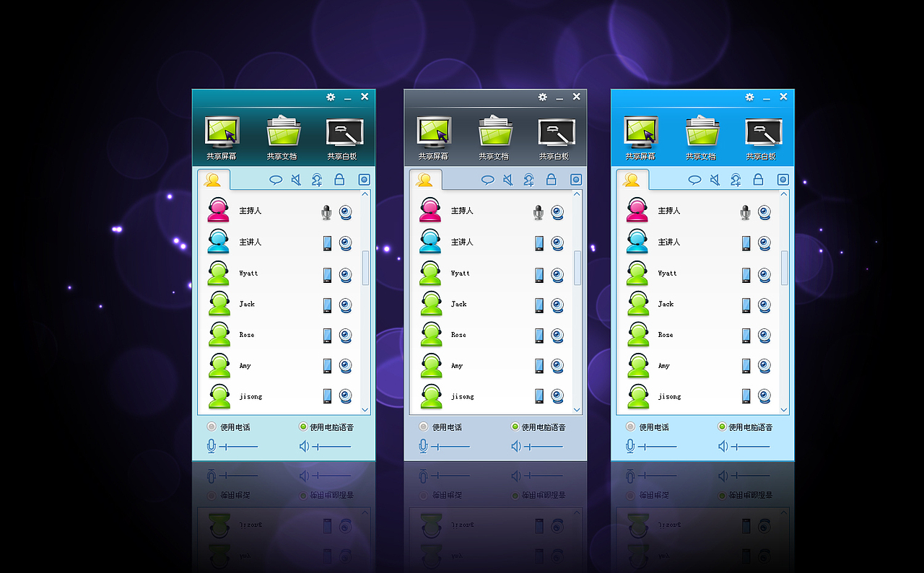This screenshot has height=573, width=924.
Task: Click speaker volume slider in gray window
Action: click(544, 447)
